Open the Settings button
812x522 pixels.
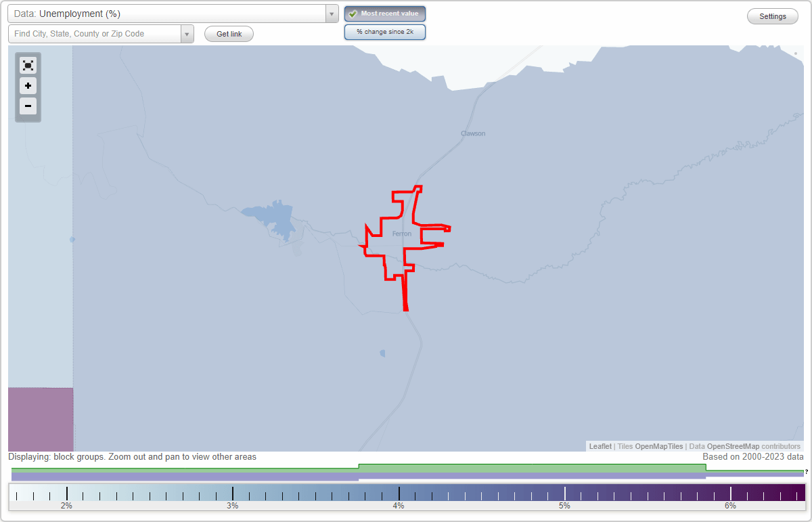(x=773, y=17)
